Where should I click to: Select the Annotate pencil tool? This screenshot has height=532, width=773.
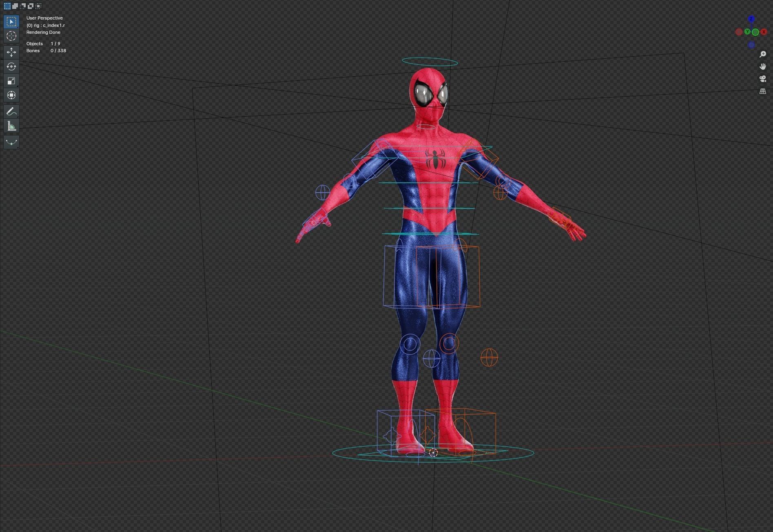tap(11, 111)
